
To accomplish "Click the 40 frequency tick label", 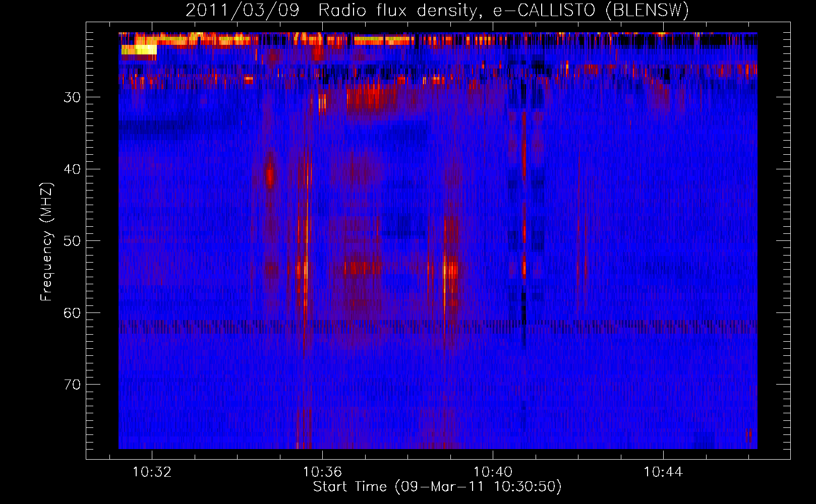I will click(x=72, y=169).
